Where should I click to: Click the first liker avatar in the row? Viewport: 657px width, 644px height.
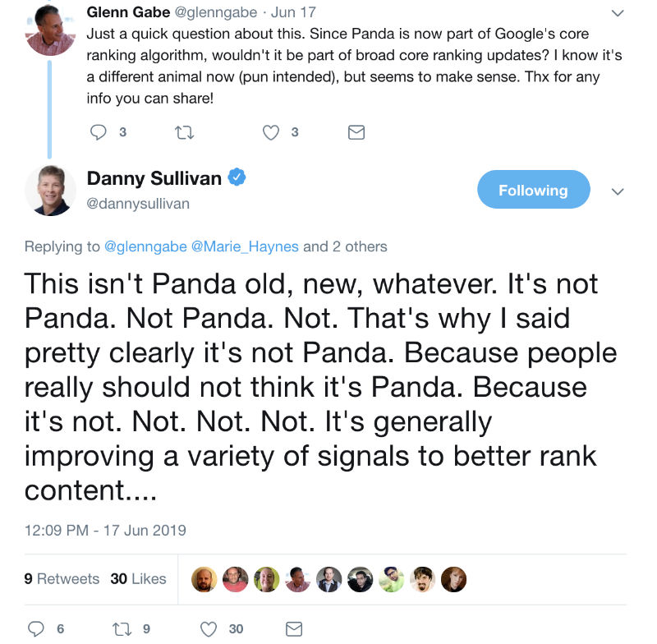(x=204, y=579)
